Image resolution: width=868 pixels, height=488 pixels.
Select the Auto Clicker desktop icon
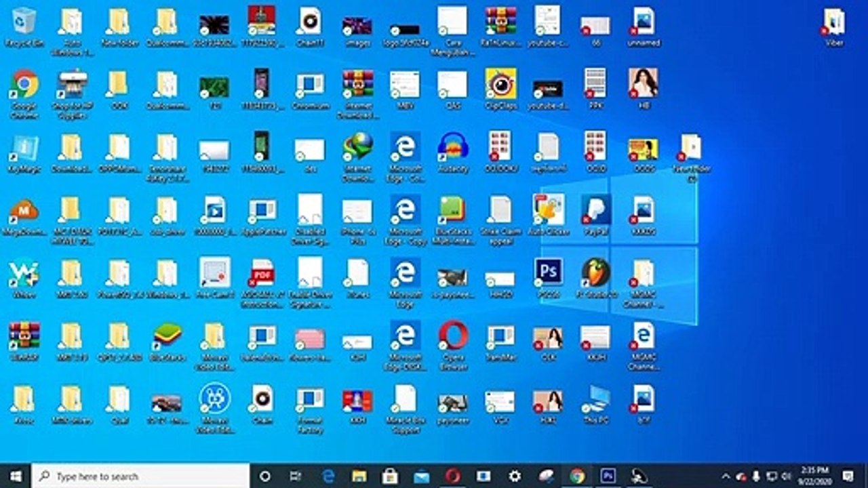pyautogui.click(x=549, y=216)
